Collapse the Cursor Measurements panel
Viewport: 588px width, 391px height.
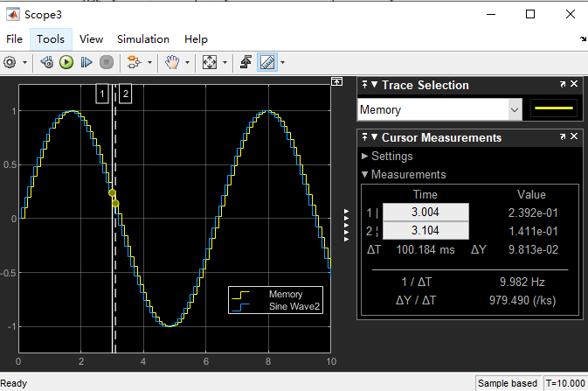click(x=374, y=137)
